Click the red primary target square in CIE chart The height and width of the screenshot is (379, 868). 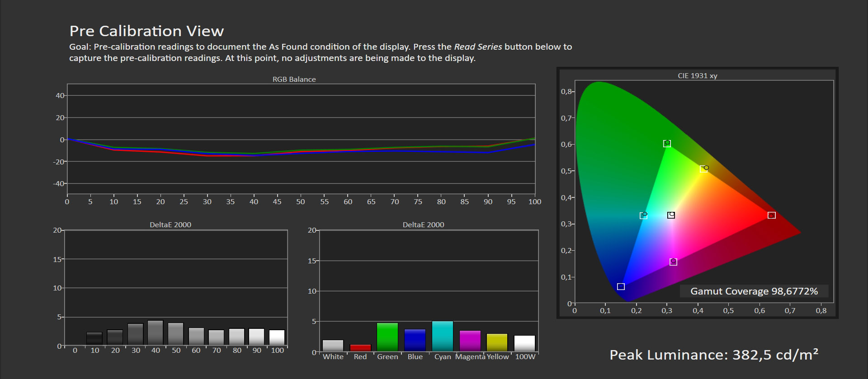coord(772,215)
